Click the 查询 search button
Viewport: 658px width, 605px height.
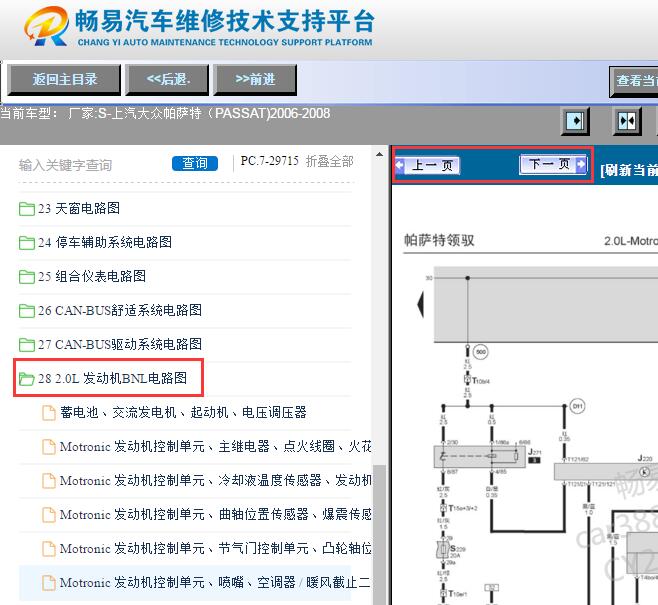[195, 163]
